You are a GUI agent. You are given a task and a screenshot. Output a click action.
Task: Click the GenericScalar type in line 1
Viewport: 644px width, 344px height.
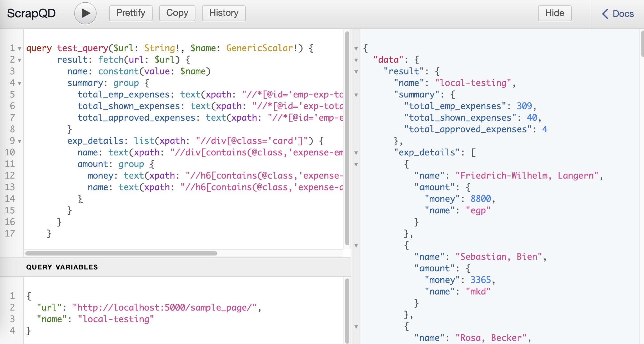260,48
